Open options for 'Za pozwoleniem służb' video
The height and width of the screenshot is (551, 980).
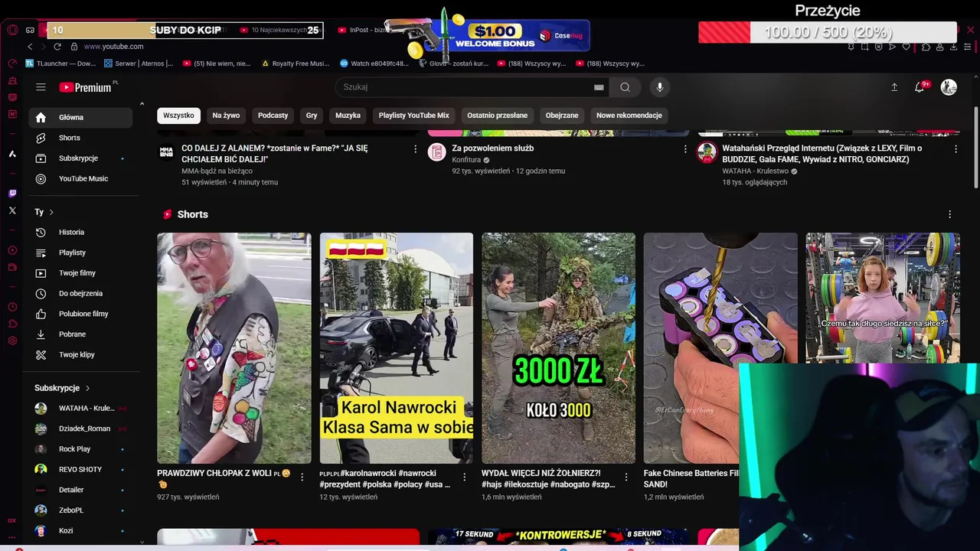[685, 148]
